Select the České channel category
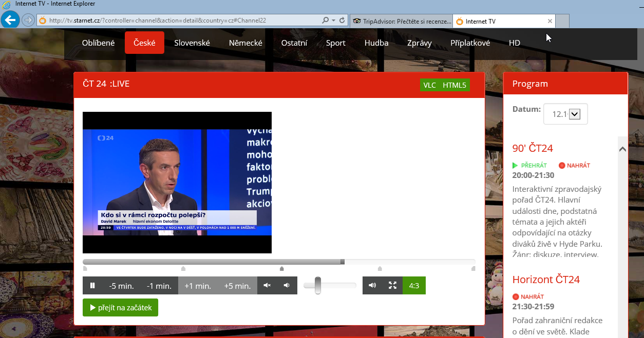The width and height of the screenshot is (644, 338). tap(144, 43)
